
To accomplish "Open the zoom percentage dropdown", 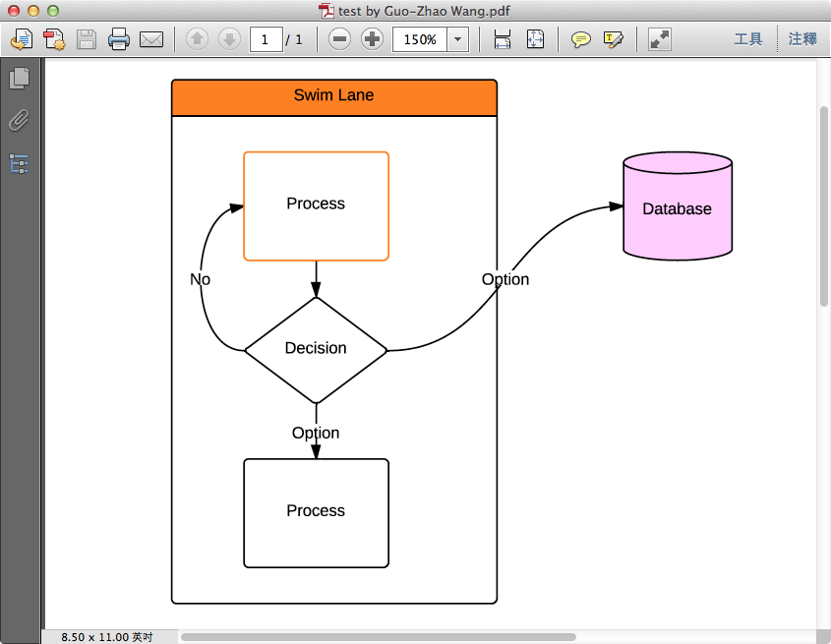I will click(x=456, y=39).
